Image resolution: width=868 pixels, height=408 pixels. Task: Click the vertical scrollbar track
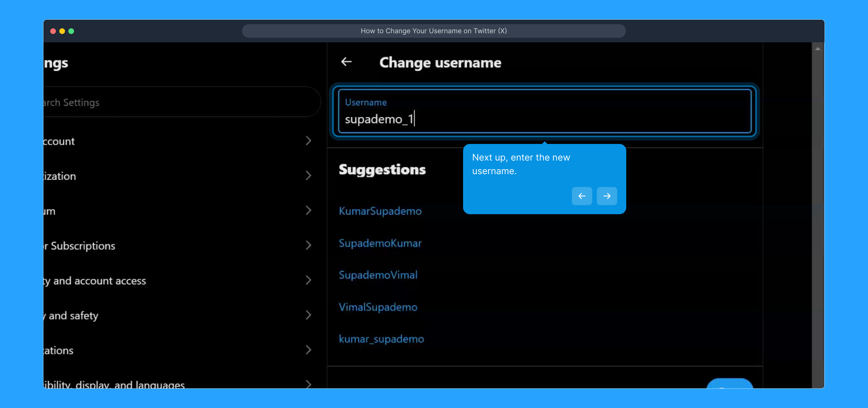[x=818, y=227]
